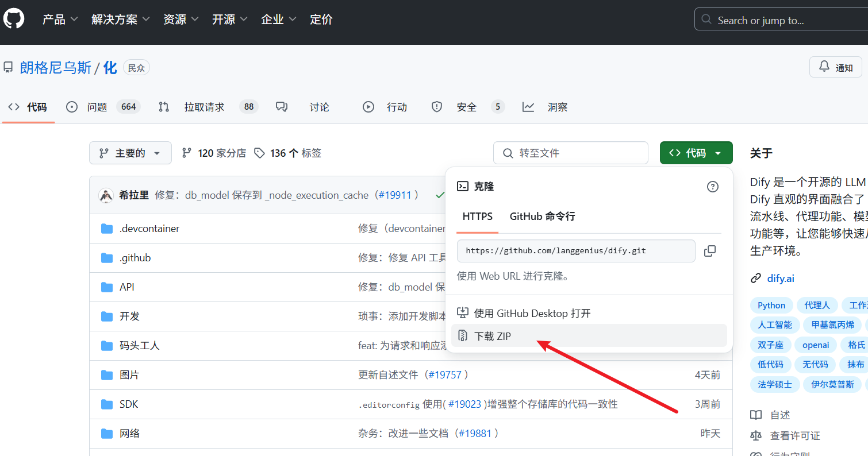Click the 低代码 topic tag
868x456 pixels.
770,365
